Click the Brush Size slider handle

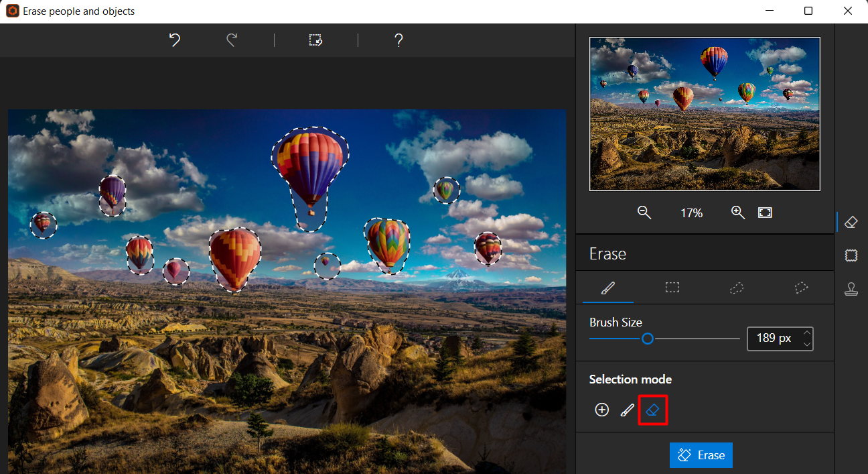[648, 339]
